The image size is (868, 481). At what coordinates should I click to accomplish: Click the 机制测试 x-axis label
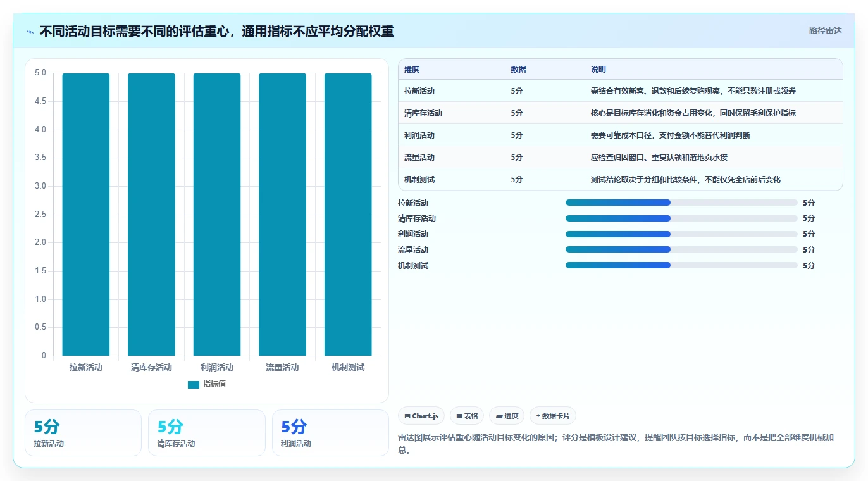[x=348, y=367]
